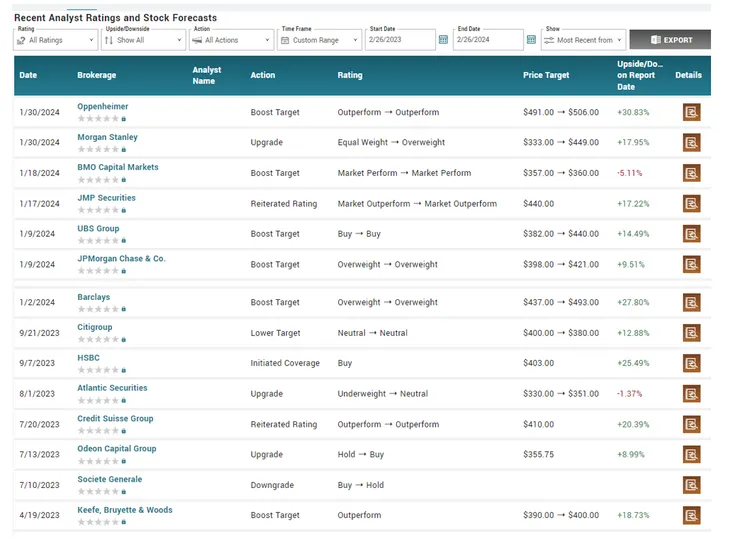Select Initiated Coverage action text

285,363
